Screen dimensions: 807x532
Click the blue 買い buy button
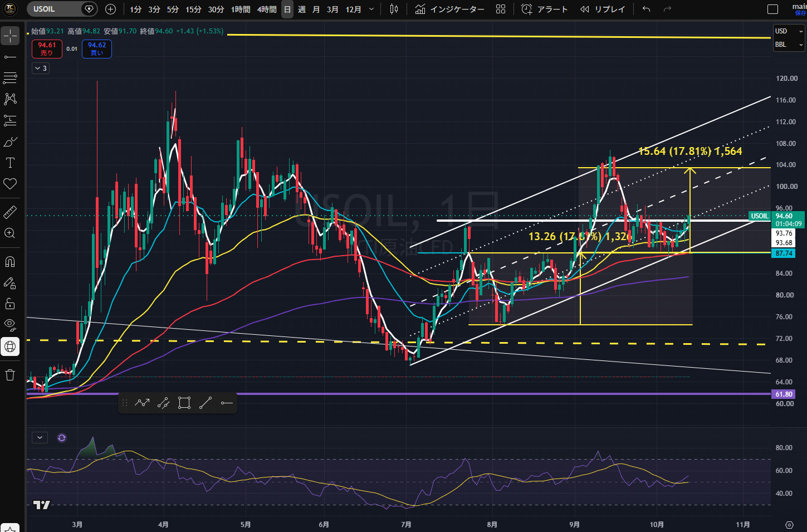[97, 49]
